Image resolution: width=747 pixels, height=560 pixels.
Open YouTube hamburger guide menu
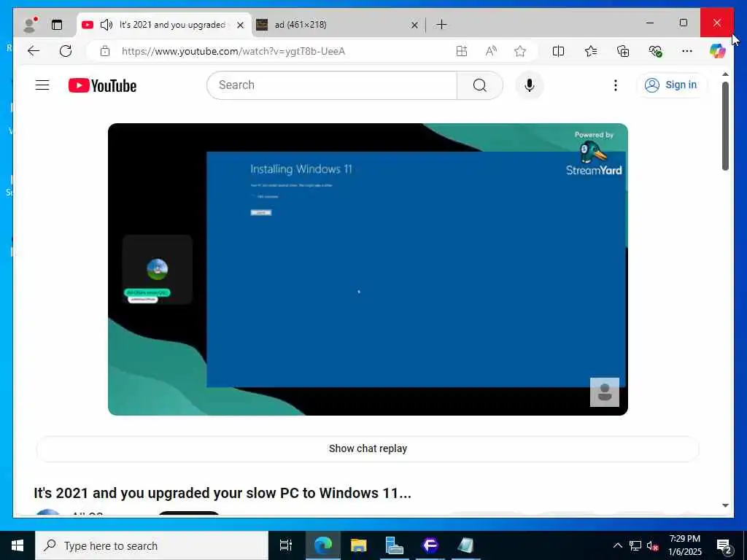point(42,85)
